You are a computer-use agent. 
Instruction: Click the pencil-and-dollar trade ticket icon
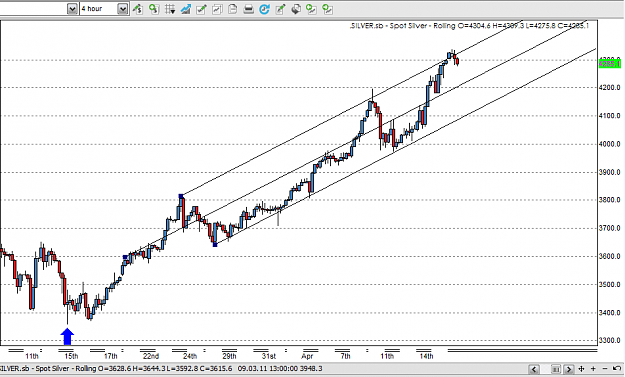tap(138, 9)
